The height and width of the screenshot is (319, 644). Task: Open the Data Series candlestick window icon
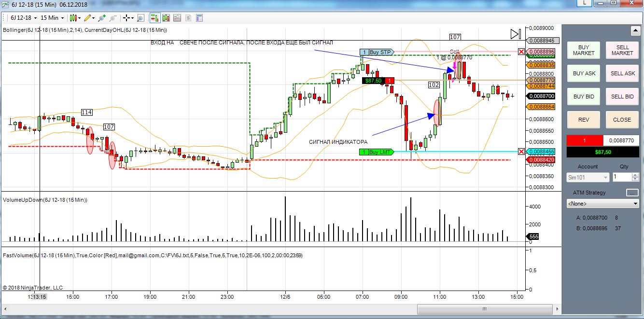pos(166,18)
